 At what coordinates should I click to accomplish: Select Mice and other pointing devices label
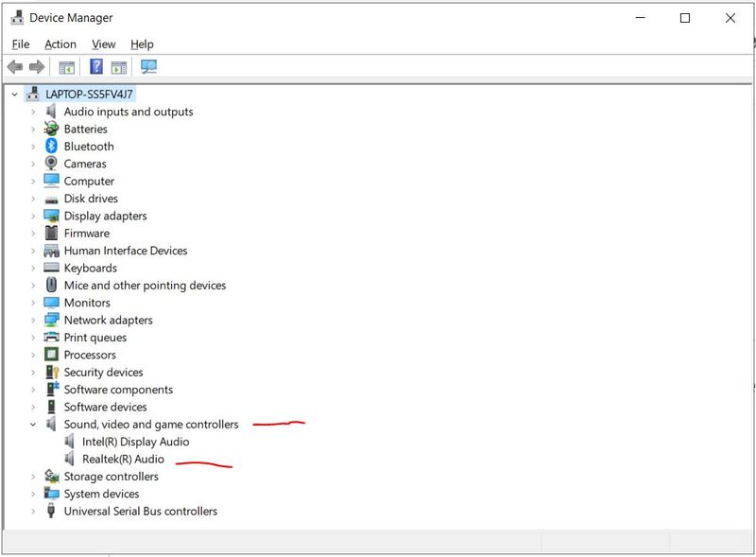[145, 286]
